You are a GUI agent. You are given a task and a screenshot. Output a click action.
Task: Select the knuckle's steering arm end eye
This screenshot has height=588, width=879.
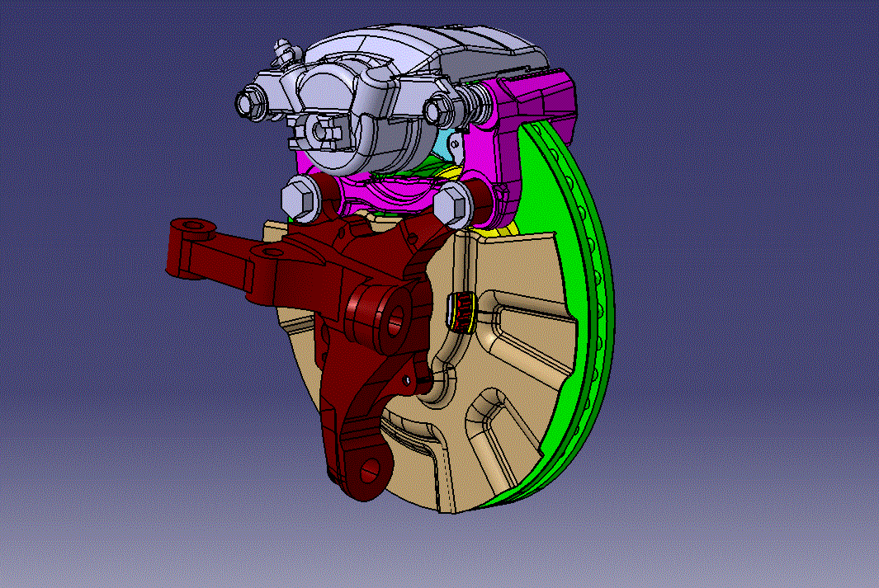pos(192,226)
